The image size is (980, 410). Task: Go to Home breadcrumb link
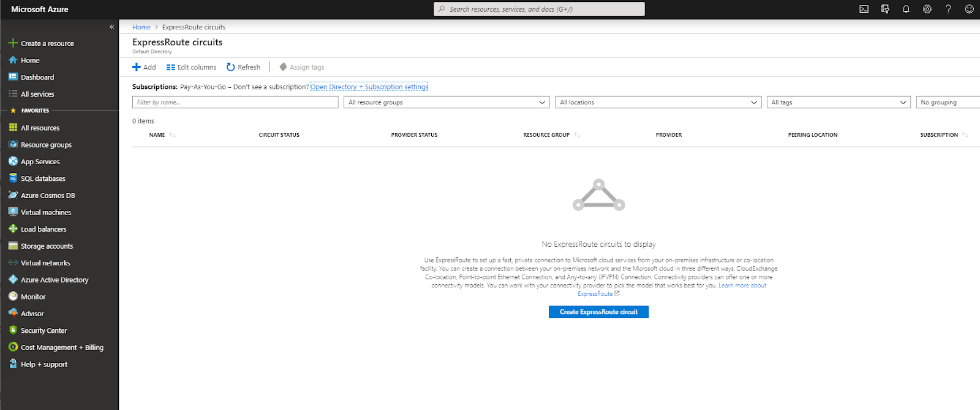coord(141,27)
